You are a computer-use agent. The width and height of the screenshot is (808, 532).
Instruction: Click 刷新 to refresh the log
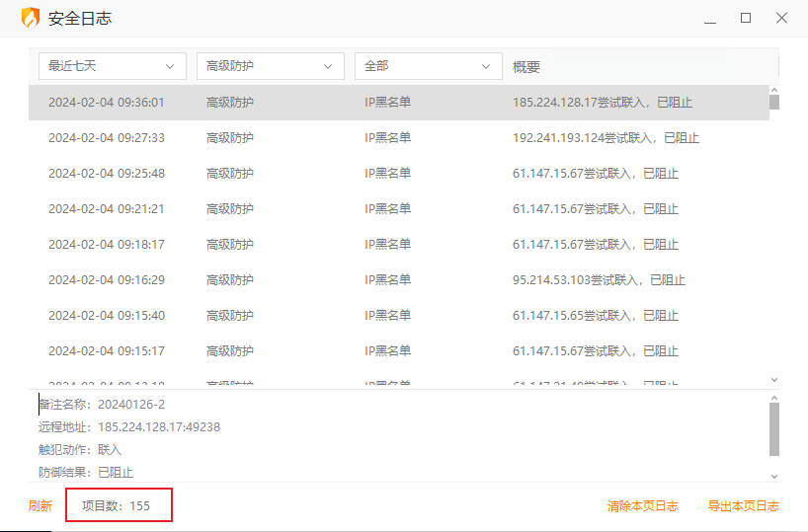tap(40, 506)
